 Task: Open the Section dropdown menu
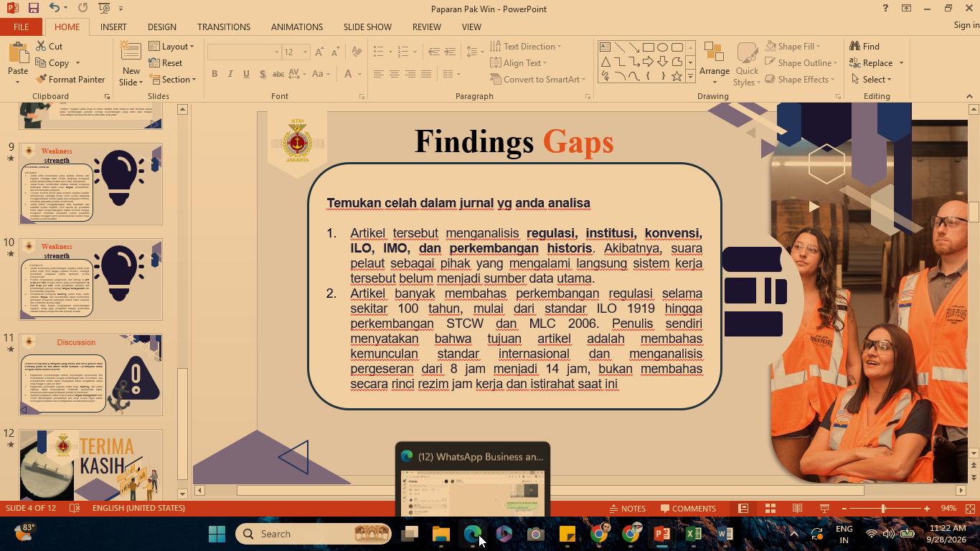(x=172, y=80)
